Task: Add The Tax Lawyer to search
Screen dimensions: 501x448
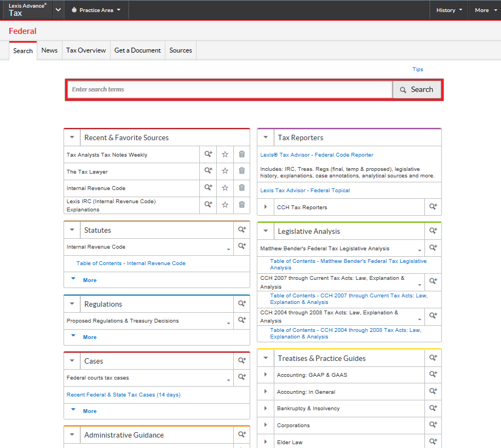Action: point(208,171)
